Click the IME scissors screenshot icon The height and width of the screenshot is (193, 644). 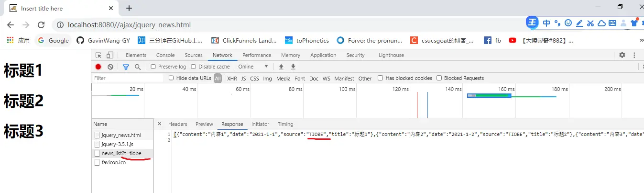pos(590,23)
